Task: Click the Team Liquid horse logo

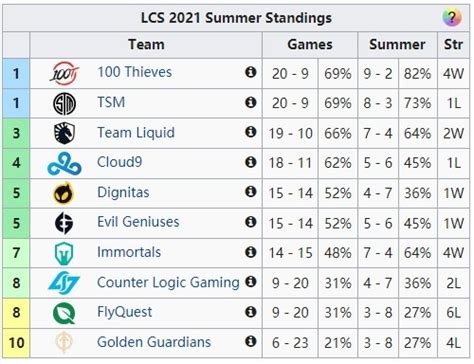Action: pyautogui.click(x=64, y=133)
